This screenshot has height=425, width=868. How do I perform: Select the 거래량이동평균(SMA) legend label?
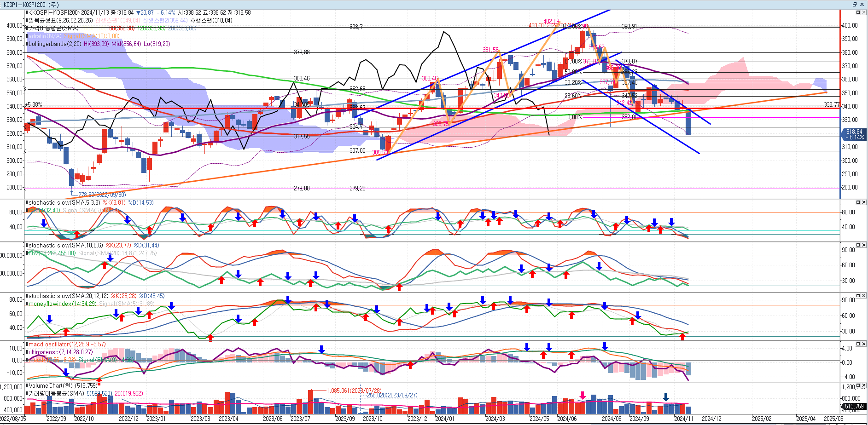coord(56,394)
